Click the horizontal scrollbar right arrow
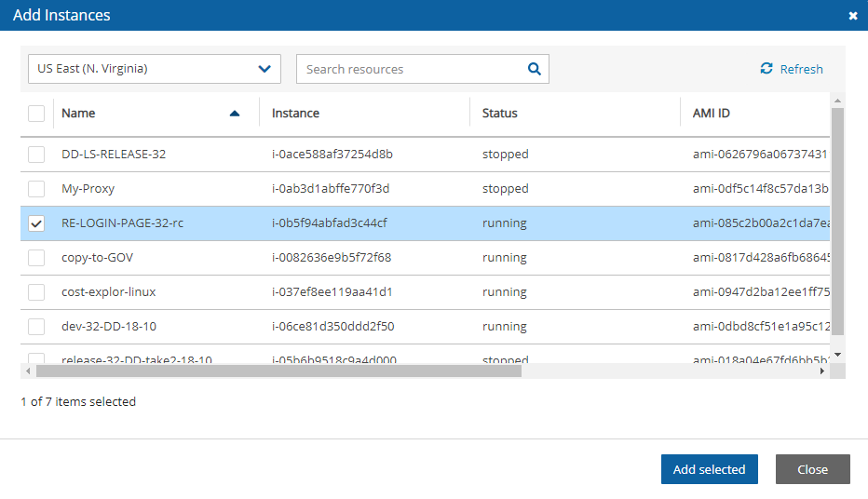 821,371
